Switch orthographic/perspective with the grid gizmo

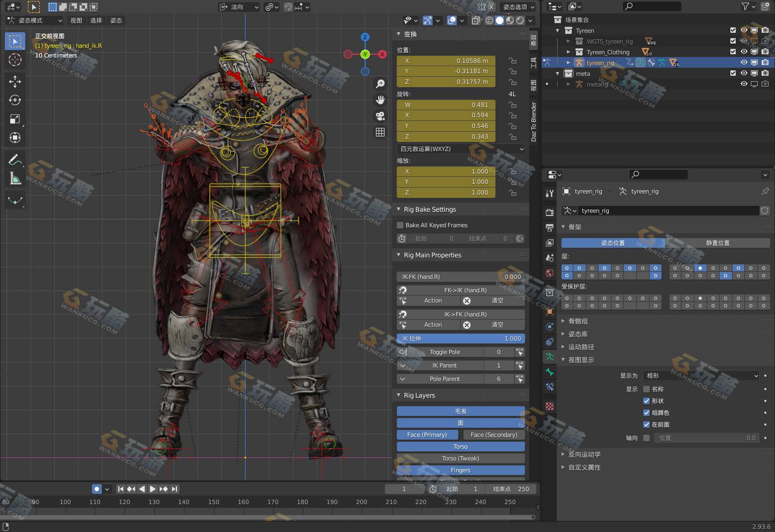point(380,132)
